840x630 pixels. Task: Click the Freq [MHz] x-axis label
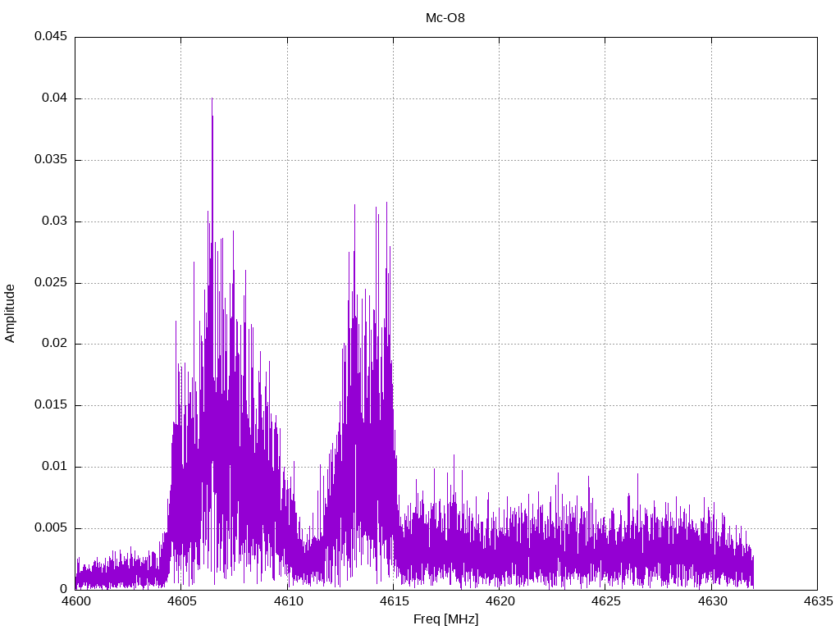[x=445, y=619]
